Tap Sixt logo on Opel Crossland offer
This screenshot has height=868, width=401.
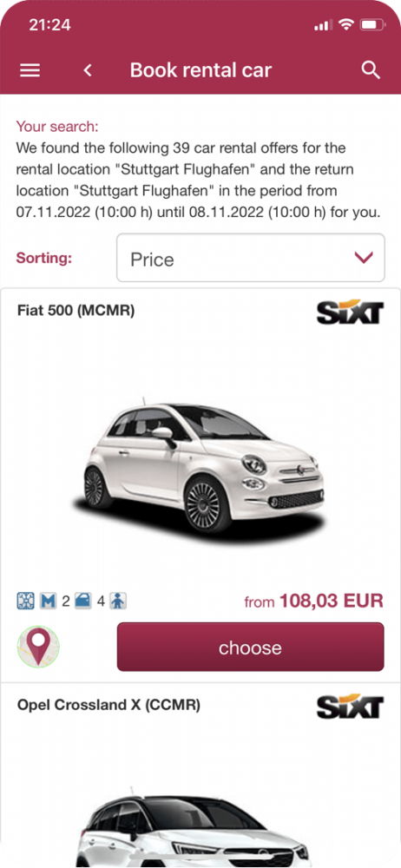click(x=350, y=707)
